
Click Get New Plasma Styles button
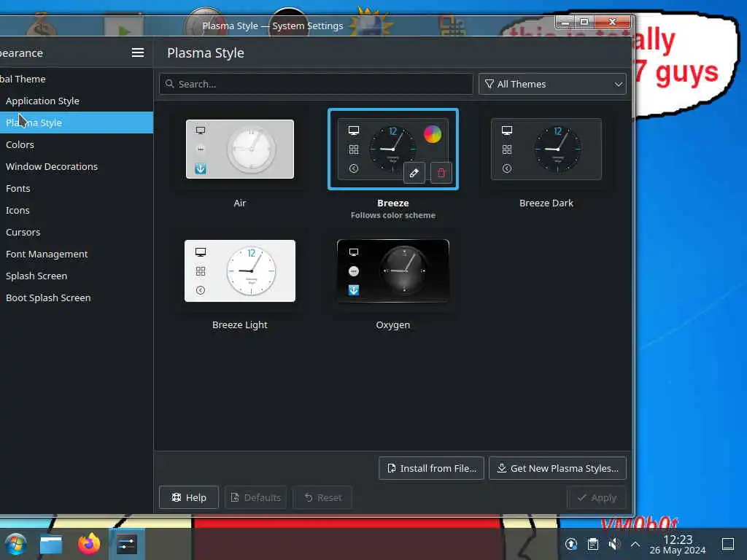coord(557,468)
